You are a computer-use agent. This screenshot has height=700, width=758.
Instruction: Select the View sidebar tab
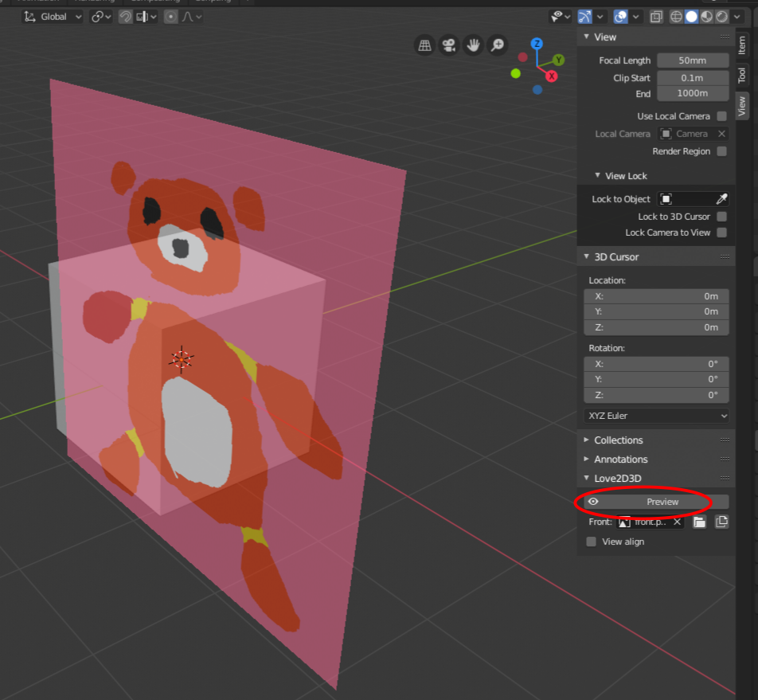tap(742, 105)
